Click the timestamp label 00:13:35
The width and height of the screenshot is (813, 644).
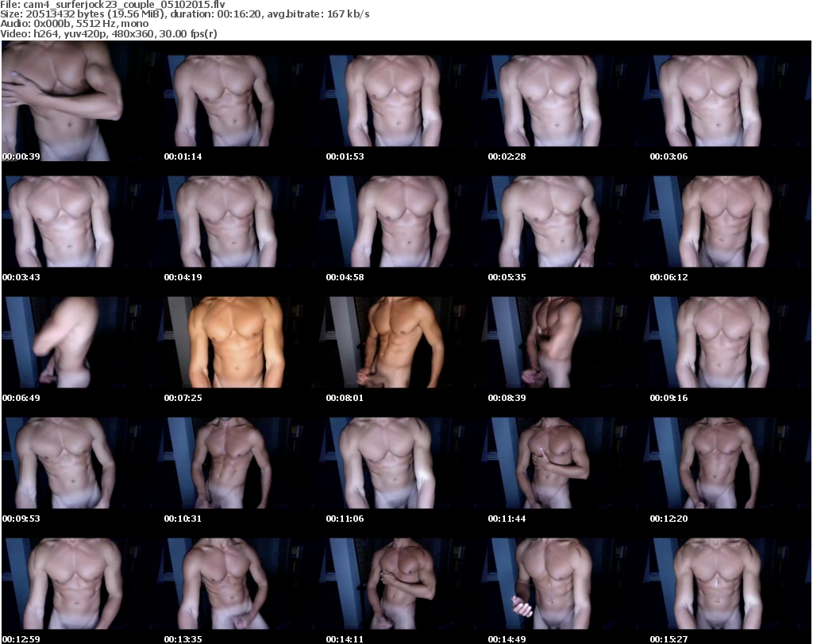pos(183,639)
